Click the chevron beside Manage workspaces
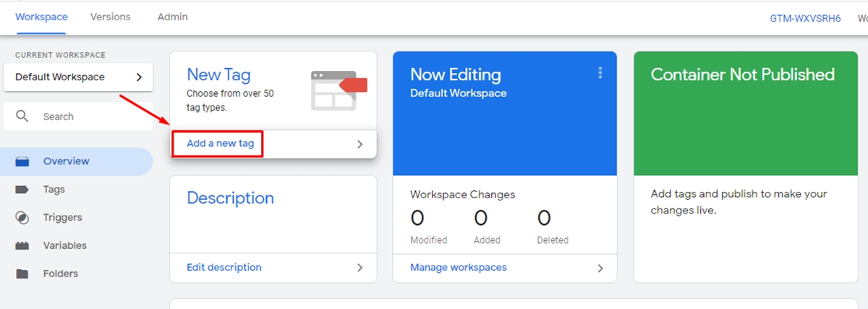868x309 pixels. 600,268
